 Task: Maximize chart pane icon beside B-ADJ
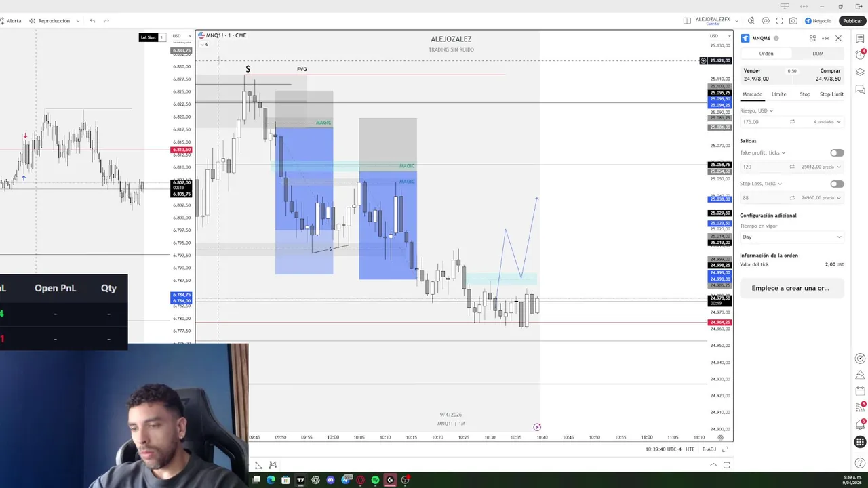(725, 449)
